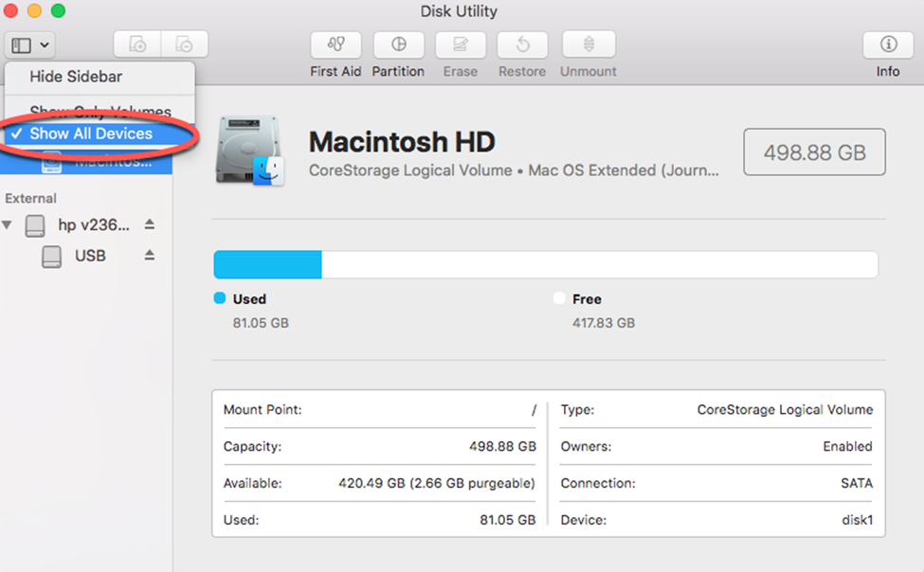This screenshot has width=924, height=572.
Task: Click the Mount Point value row
Action: click(379, 409)
